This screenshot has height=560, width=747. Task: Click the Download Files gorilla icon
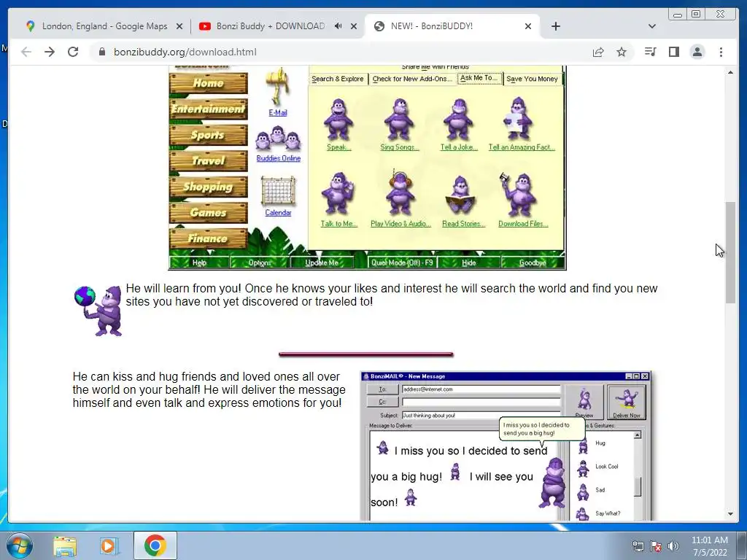519,194
